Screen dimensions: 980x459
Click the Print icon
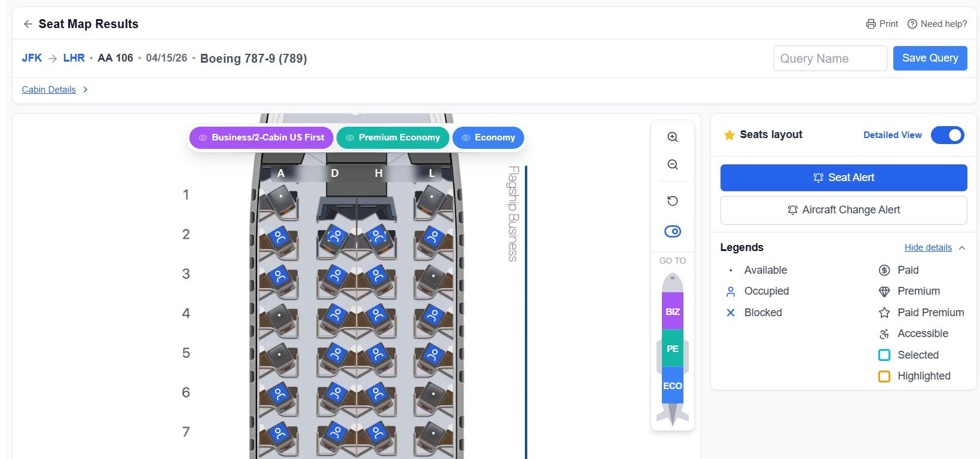(871, 24)
